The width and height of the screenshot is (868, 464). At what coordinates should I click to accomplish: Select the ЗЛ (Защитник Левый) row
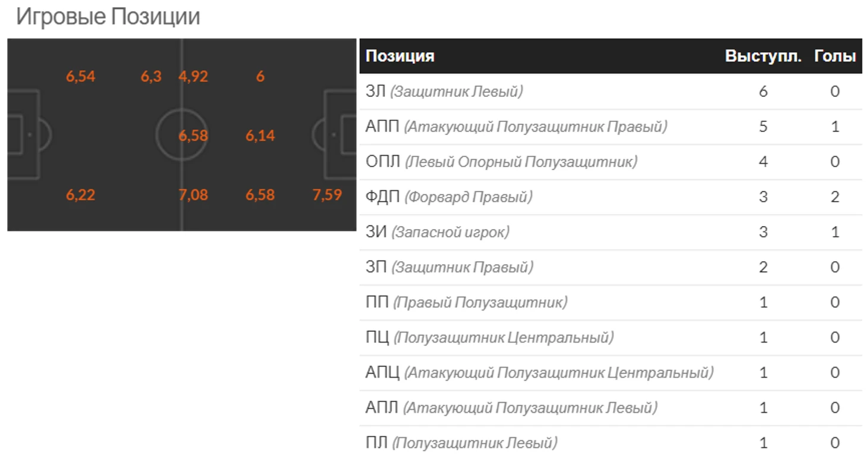tap(611, 91)
